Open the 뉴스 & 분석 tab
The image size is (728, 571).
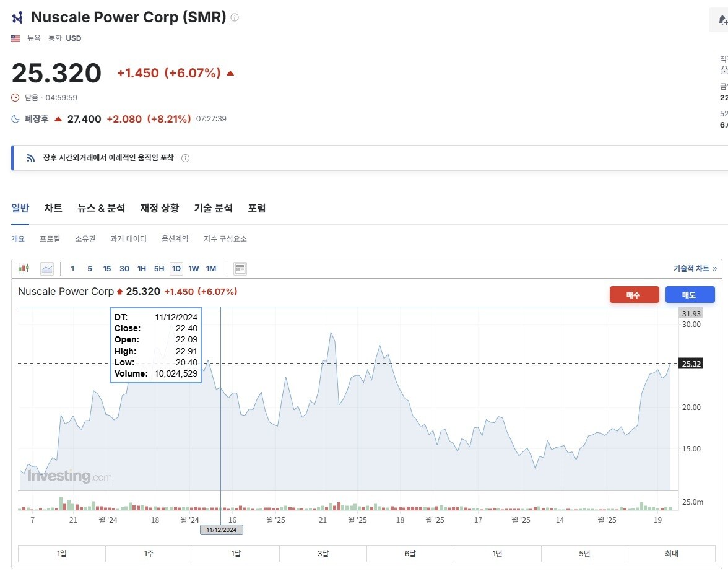point(102,208)
